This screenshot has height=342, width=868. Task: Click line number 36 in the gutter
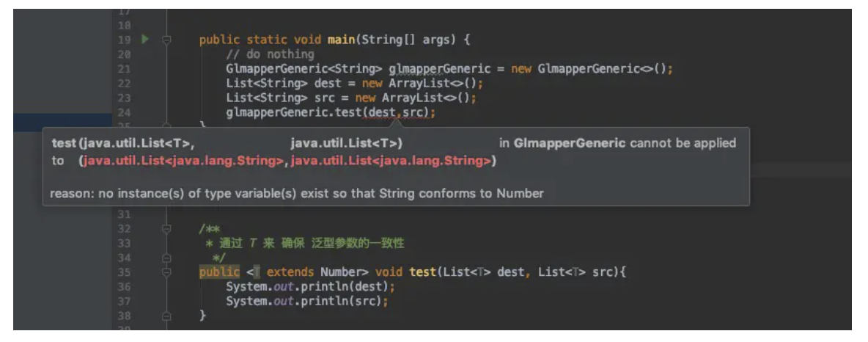click(x=123, y=287)
